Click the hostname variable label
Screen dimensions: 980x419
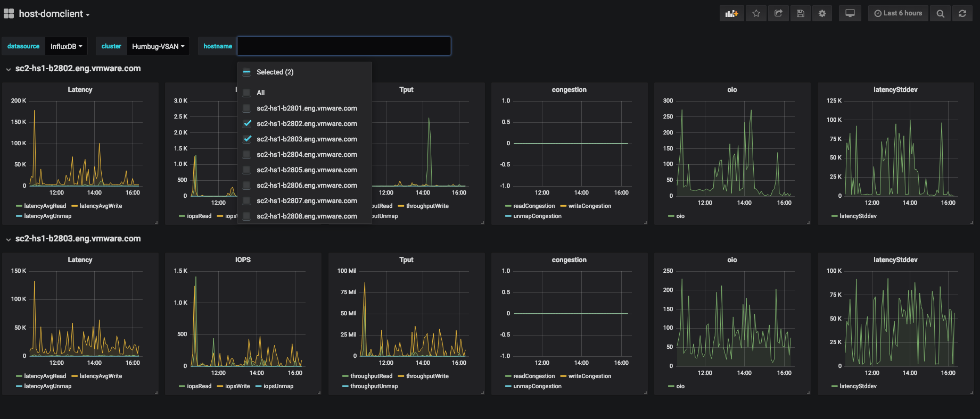[218, 46]
